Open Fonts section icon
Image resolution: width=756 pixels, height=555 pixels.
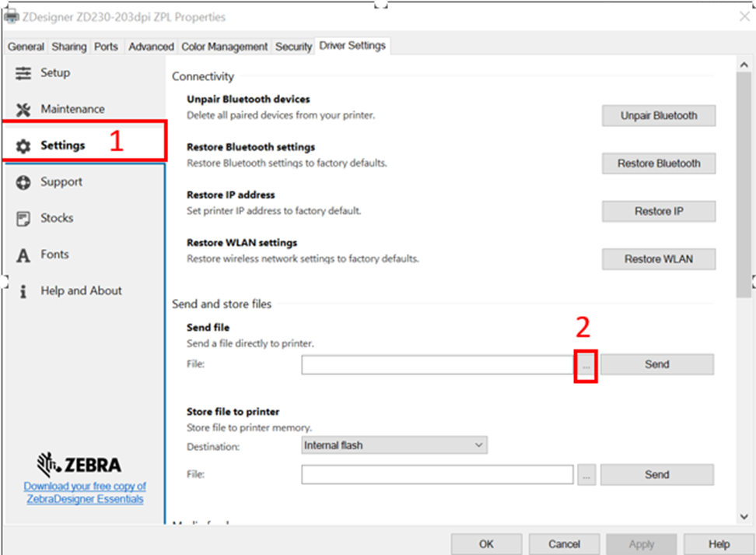[x=23, y=255]
